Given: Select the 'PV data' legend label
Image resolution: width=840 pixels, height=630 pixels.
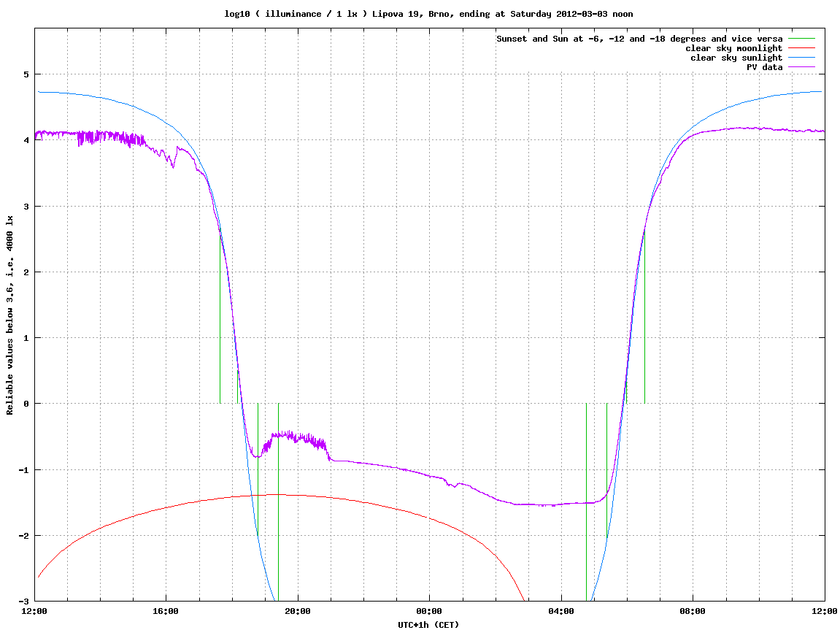Looking at the screenshot, I should tap(764, 67).
